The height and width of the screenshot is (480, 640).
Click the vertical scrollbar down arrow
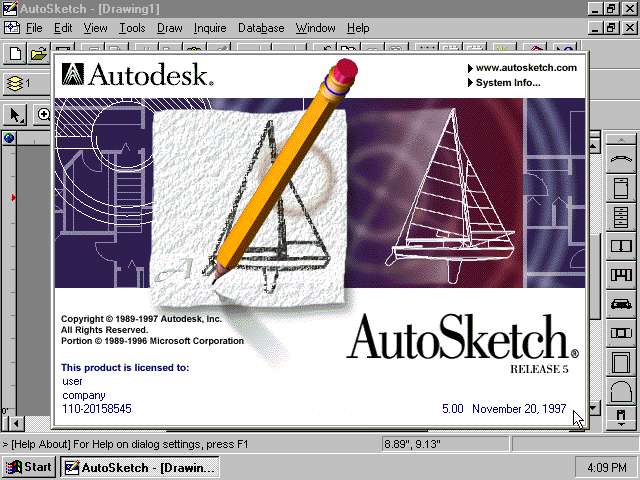click(594, 408)
